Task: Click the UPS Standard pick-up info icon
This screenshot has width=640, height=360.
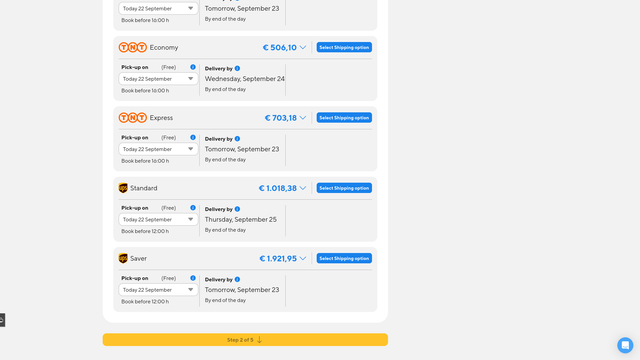Action: tap(193, 208)
